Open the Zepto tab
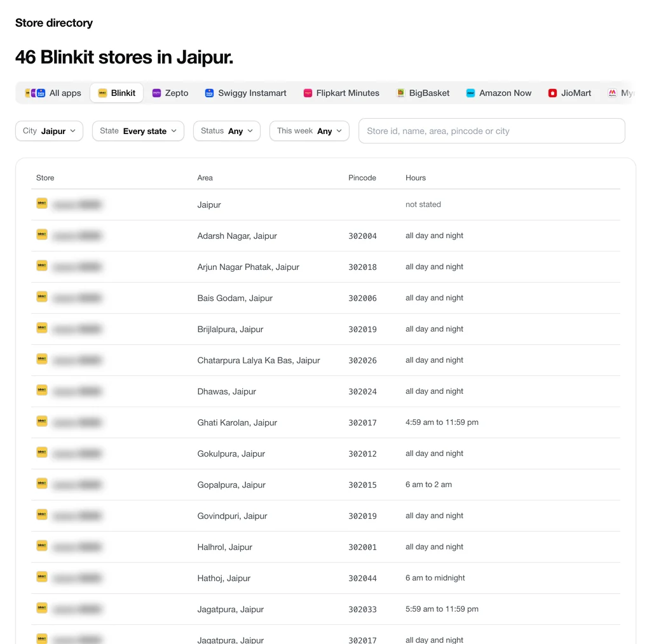661x644 pixels. click(x=170, y=93)
